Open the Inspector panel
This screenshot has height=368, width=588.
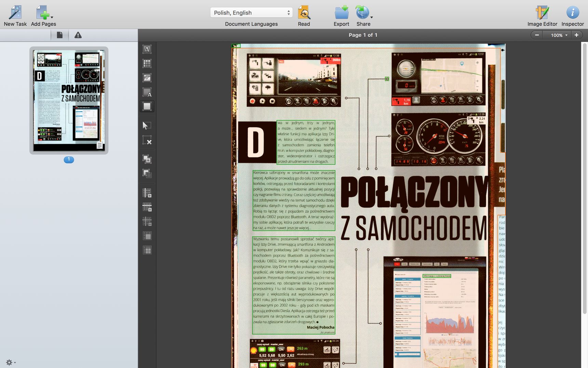[573, 13]
